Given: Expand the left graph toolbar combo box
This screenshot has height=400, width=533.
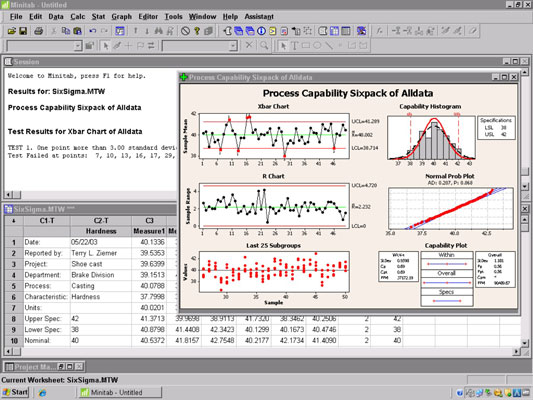Looking at the screenshot, I should [78, 46].
